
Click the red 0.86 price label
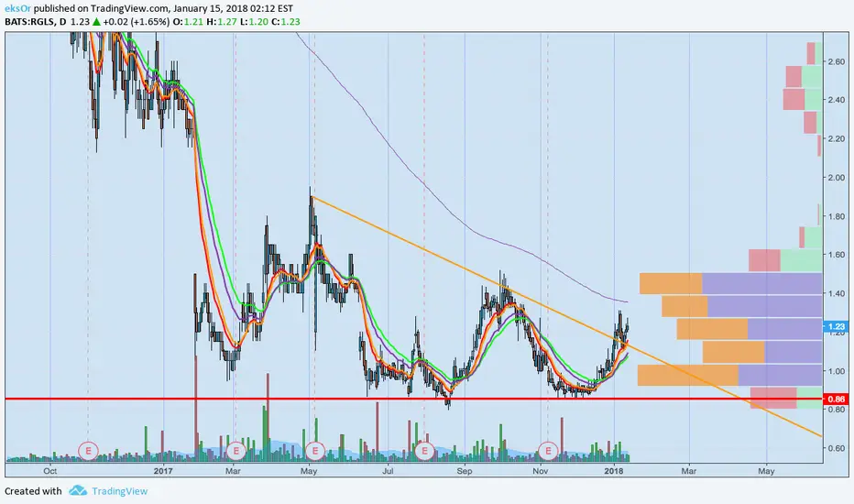tap(836, 399)
